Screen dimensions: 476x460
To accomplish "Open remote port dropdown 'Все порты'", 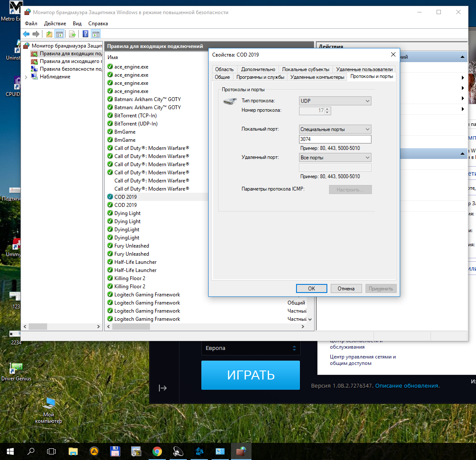I will tap(335, 158).
